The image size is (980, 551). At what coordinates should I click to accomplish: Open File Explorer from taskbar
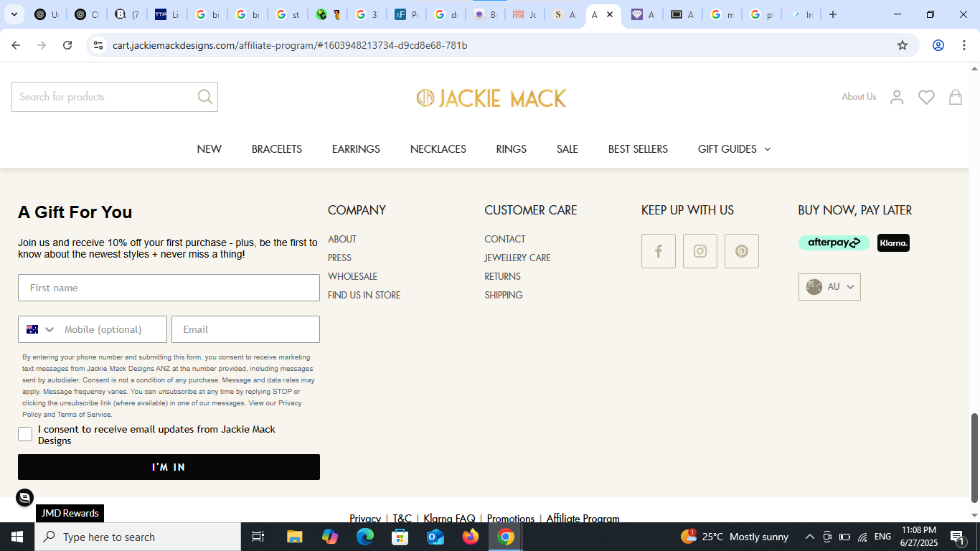pos(295,537)
